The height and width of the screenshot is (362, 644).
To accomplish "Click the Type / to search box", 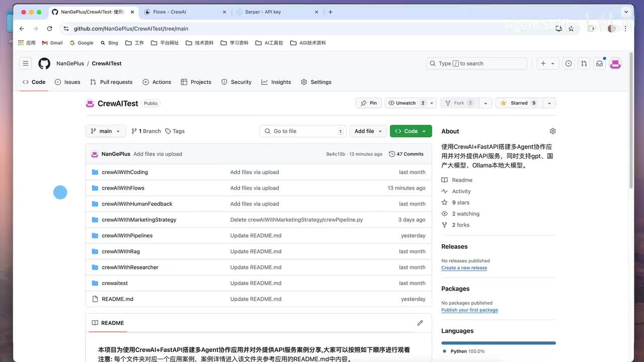I will (x=476, y=63).
